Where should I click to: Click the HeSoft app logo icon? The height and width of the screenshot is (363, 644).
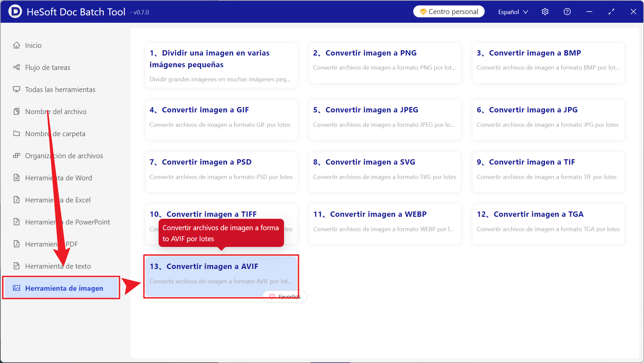15,11
